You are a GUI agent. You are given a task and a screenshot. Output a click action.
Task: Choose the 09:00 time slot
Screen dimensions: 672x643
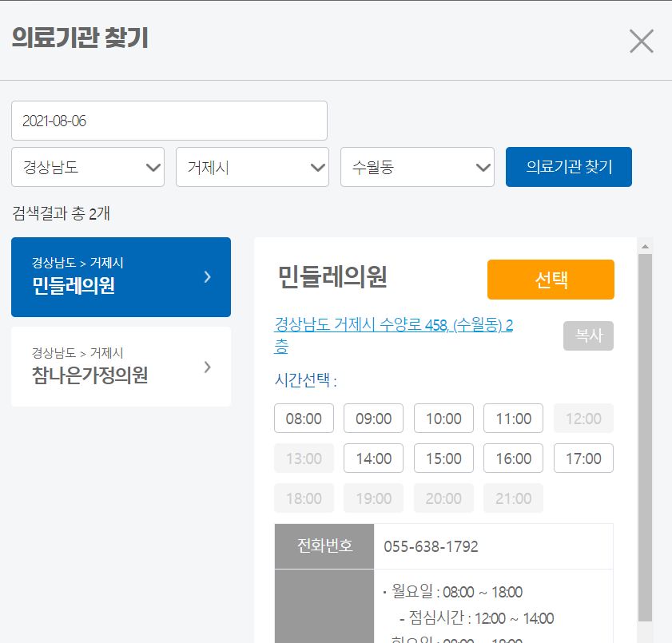pyautogui.click(x=374, y=419)
